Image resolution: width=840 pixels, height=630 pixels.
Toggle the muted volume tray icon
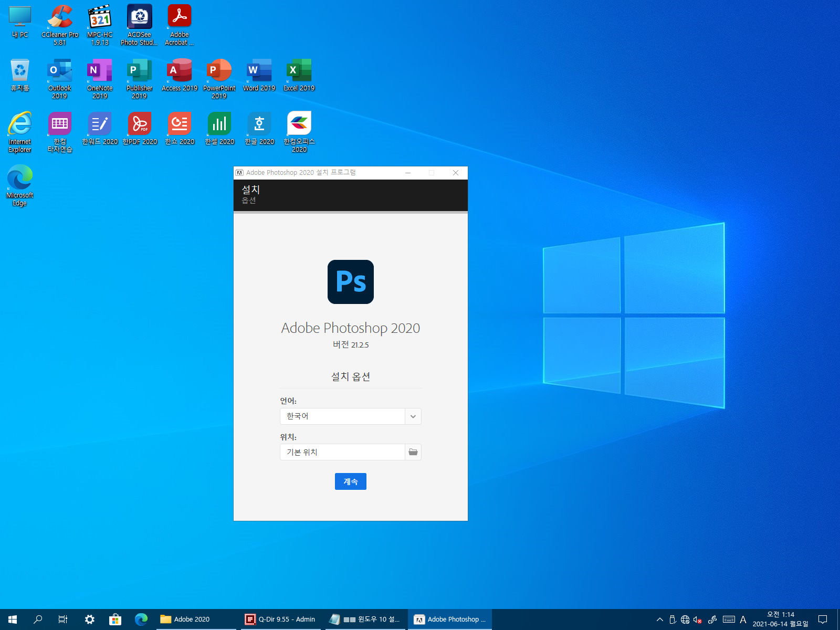698,619
